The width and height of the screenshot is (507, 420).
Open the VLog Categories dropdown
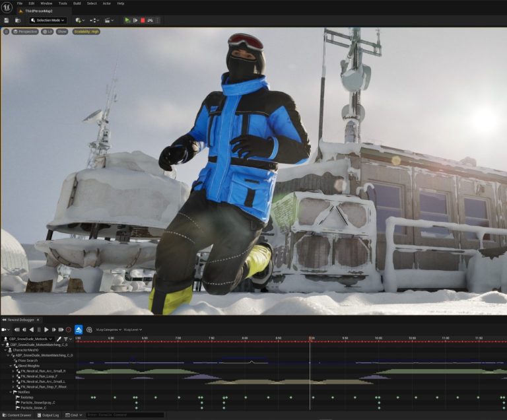[109, 330]
